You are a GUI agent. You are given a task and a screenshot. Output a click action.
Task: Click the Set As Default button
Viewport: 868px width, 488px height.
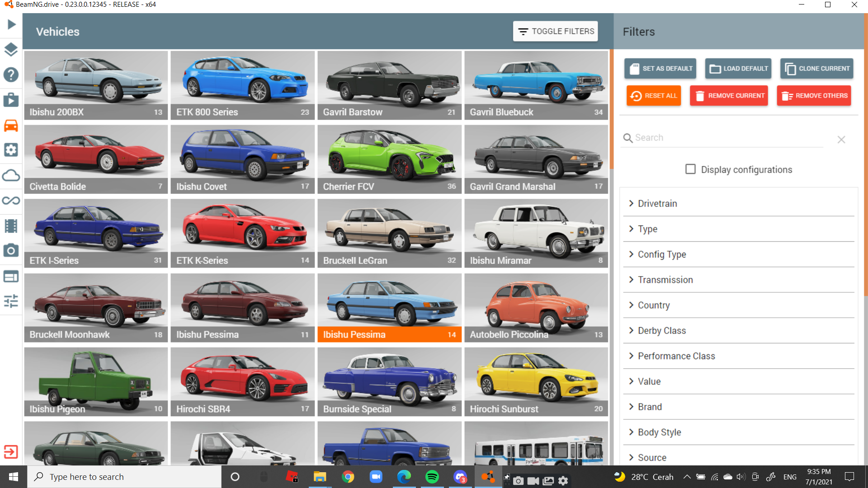pyautogui.click(x=660, y=69)
